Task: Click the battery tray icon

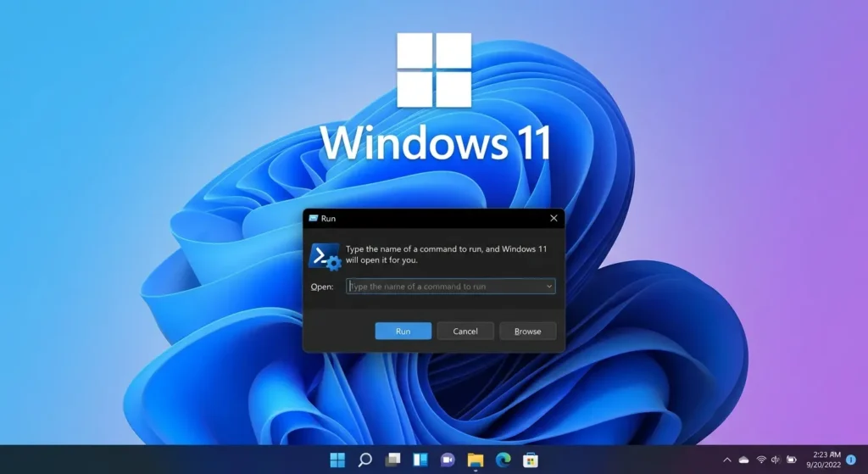Action: [x=792, y=460]
